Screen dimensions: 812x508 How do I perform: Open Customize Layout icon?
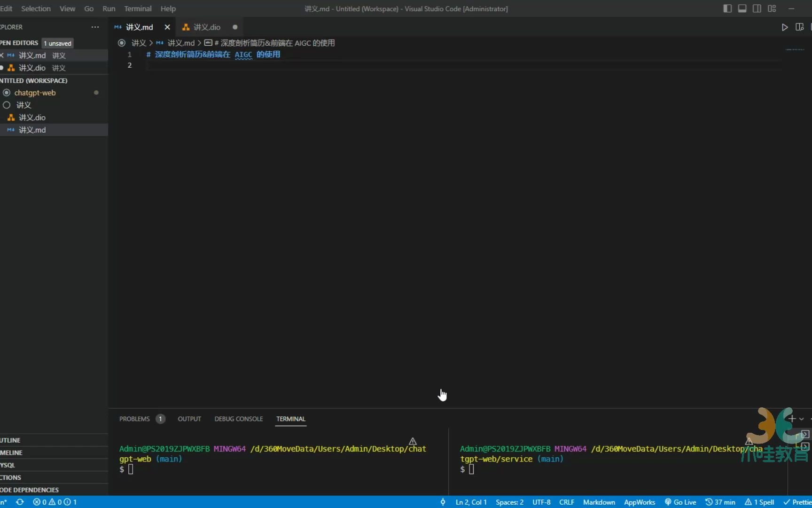coord(772,8)
